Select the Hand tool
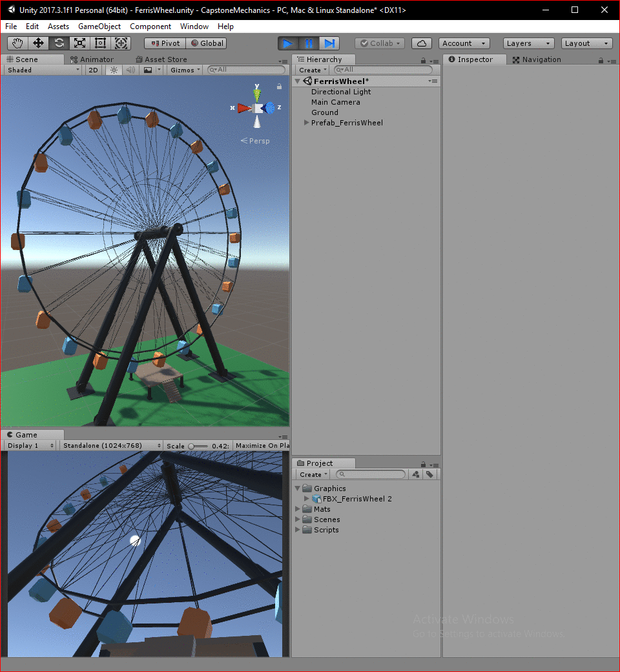Screen dimensions: 620x672 (17, 43)
